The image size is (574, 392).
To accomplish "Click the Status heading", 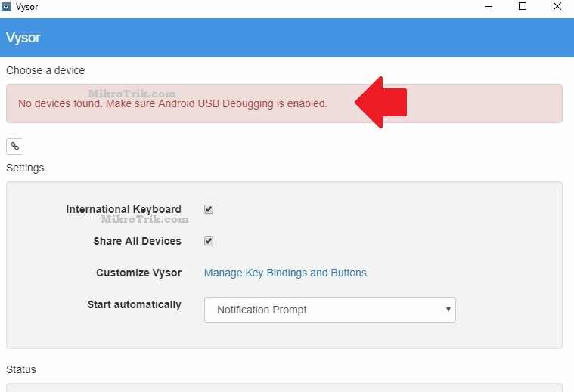I will click(x=21, y=369).
